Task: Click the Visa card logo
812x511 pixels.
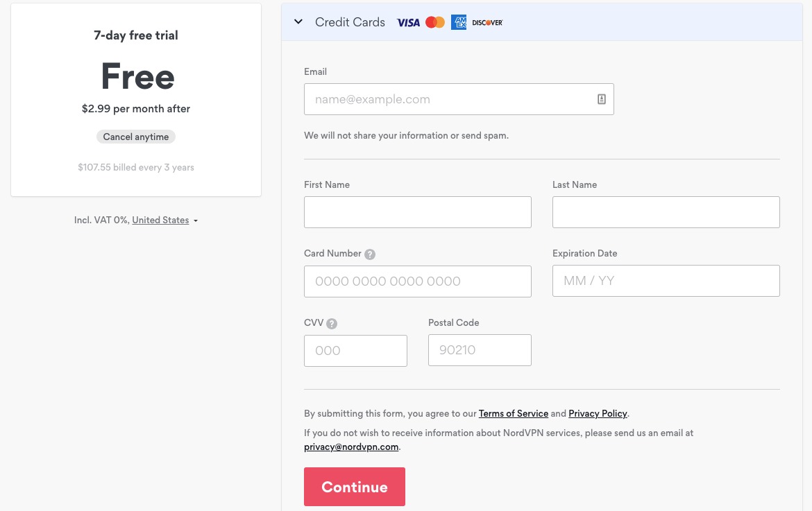Action: (408, 22)
